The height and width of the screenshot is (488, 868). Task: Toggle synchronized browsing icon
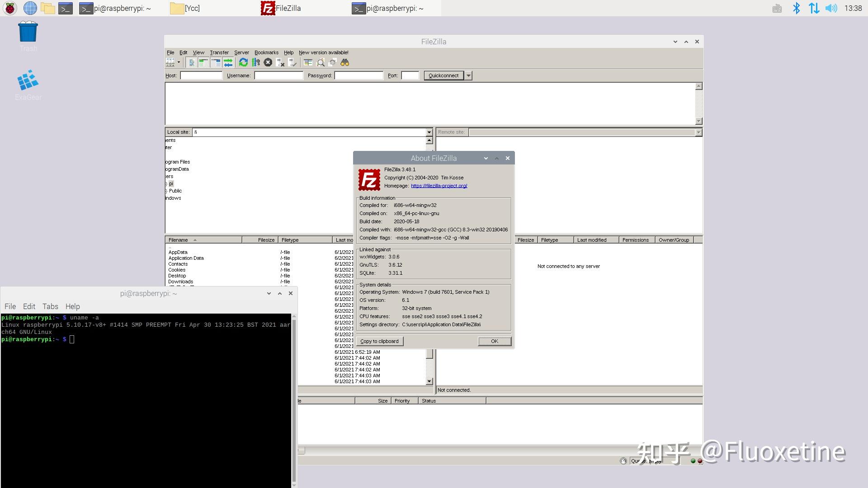[x=333, y=62]
